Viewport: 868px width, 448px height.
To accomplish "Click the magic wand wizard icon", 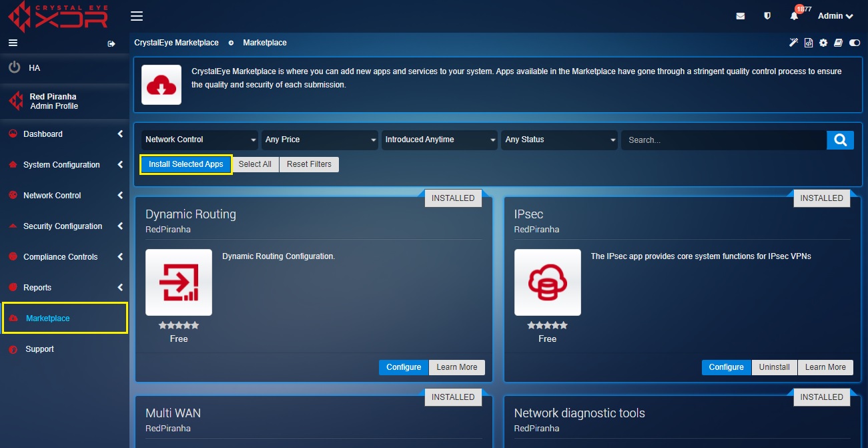I will pos(794,43).
